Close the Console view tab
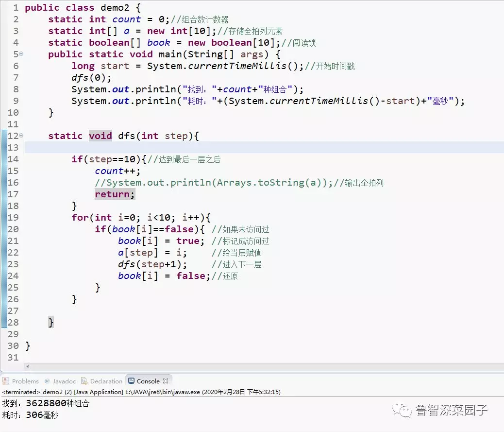Viewport: 504px width, 432px height. (x=166, y=381)
